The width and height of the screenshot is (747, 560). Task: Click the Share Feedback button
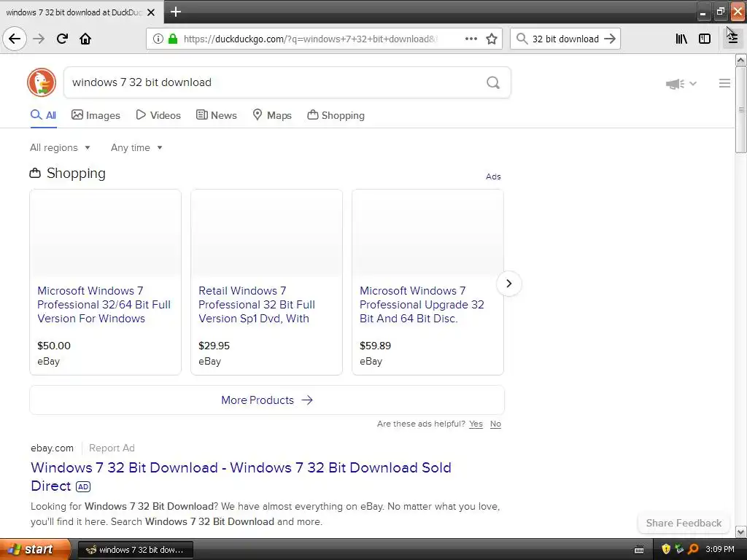tap(684, 523)
